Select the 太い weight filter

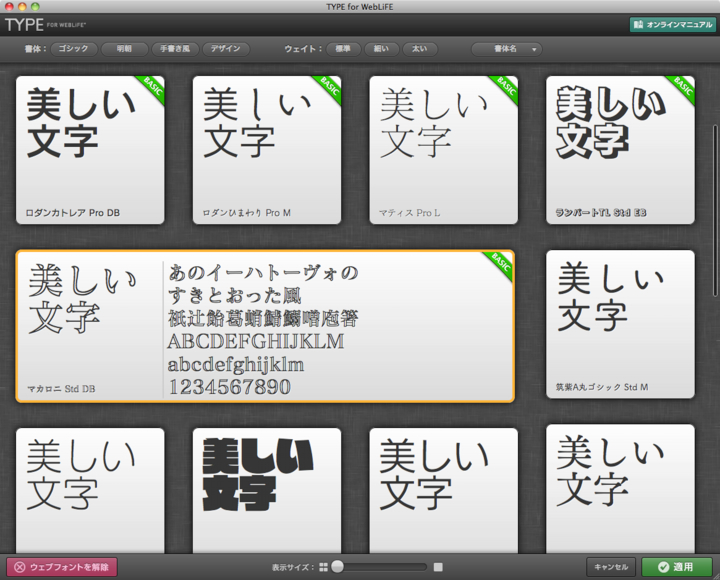click(420, 48)
